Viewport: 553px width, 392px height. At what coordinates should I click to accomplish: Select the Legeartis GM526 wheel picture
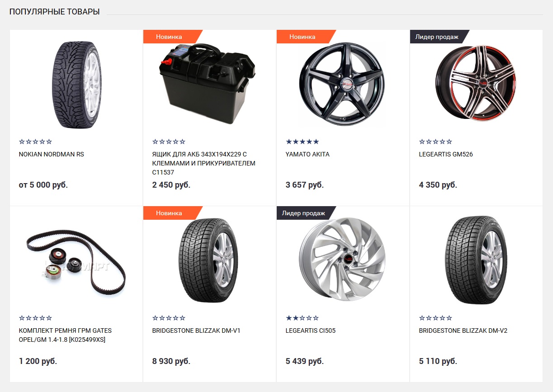point(475,82)
